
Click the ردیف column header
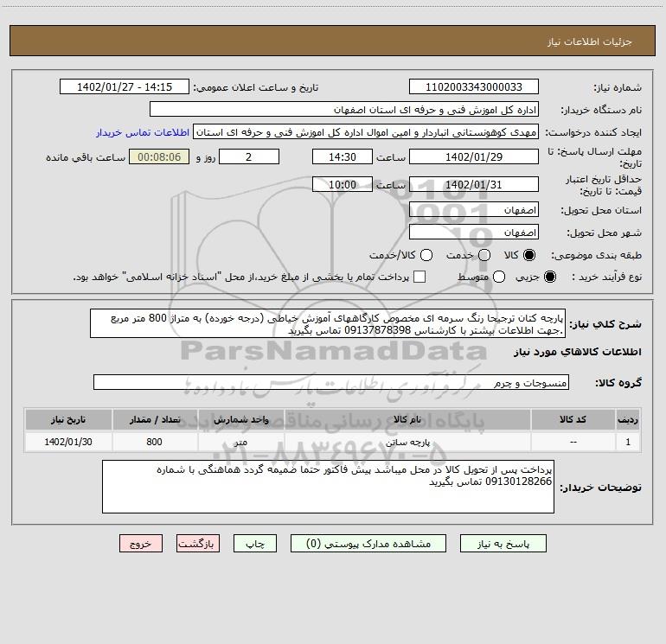pos(628,419)
